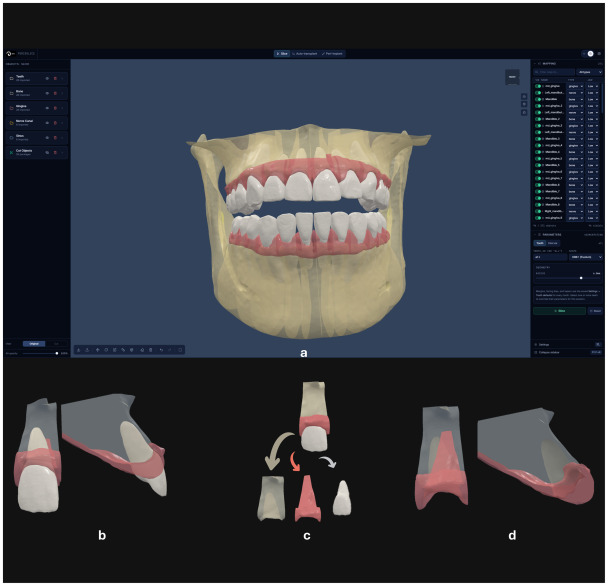Delete the Nerve Canal group using its trash icon

pyautogui.click(x=55, y=123)
